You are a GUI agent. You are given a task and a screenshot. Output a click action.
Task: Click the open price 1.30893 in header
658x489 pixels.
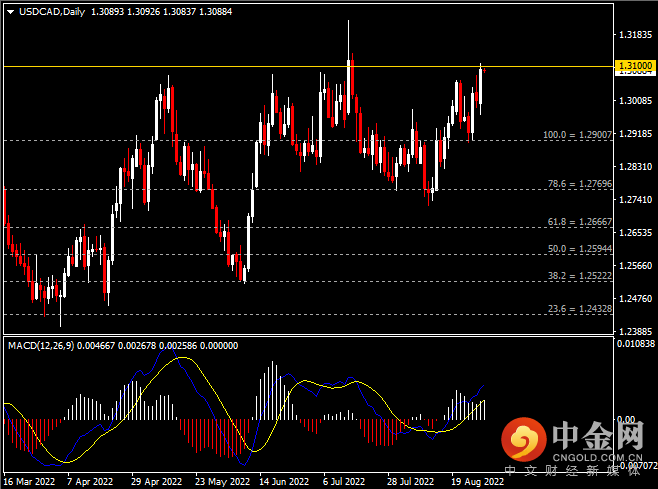click(107, 12)
